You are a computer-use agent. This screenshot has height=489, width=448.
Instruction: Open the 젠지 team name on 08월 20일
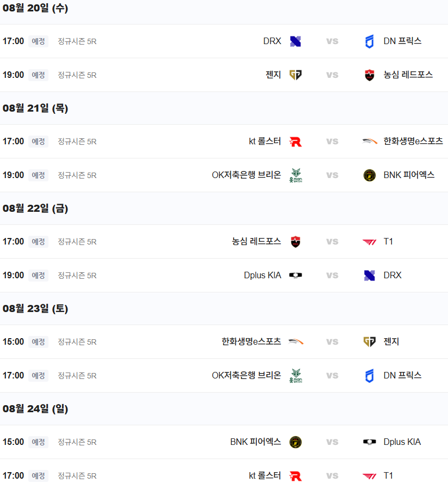[273, 75]
